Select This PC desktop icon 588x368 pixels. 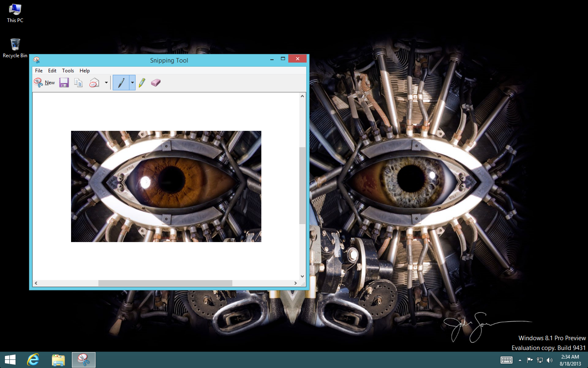point(15,13)
